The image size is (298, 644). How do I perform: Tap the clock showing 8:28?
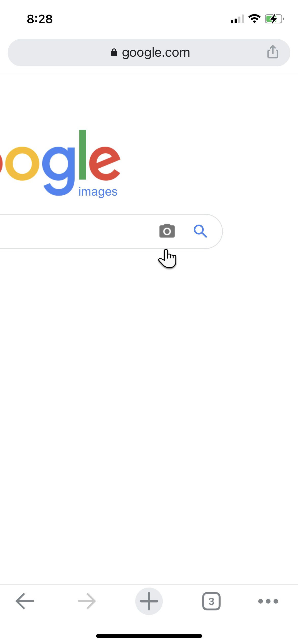point(40,19)
